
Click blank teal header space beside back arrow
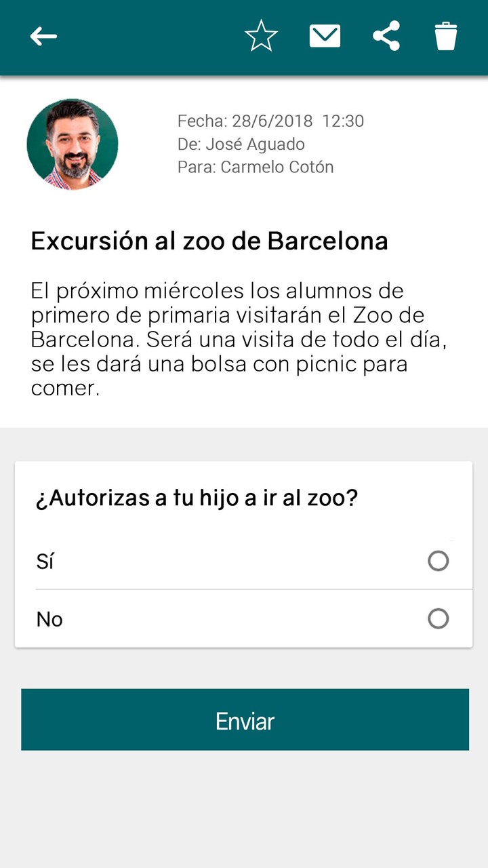click(149, 37)
